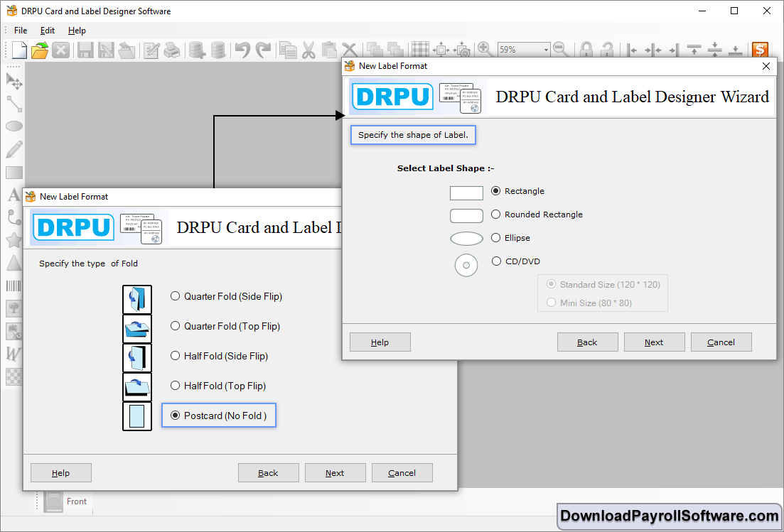
Task: Choose the CD/DVD label shape
Action: click(516, 261)
